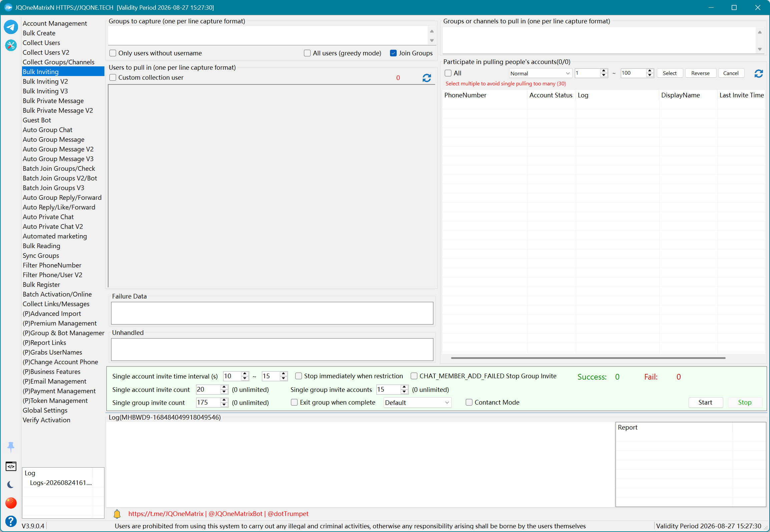Viewport: 770px width, 532px height.
Task: Go to Collect Users V2
Action: (x=46, y=52)
